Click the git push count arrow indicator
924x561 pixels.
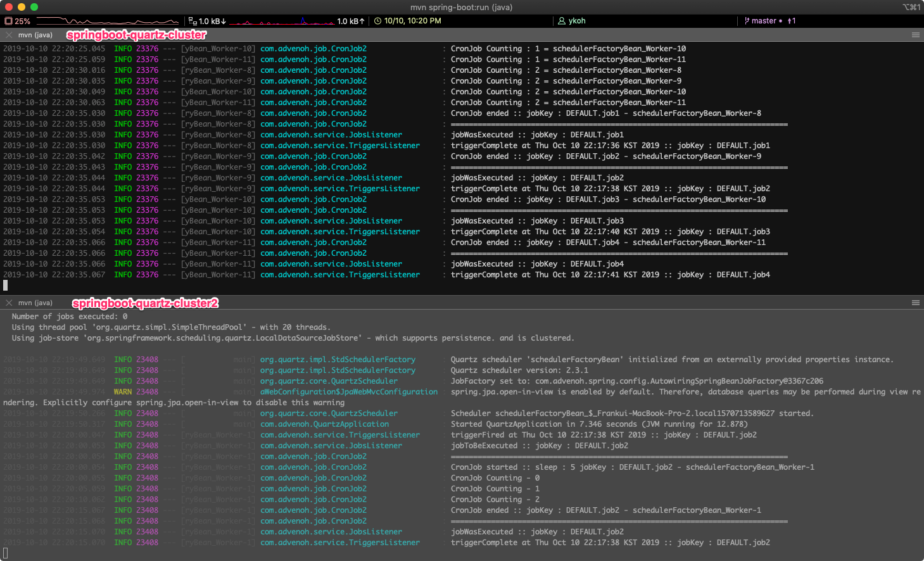(792, 21)
